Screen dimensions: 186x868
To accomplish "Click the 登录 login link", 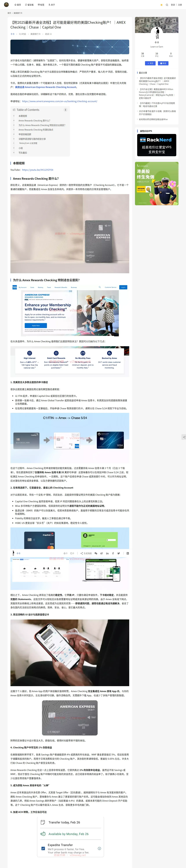I will coord(173,5).
